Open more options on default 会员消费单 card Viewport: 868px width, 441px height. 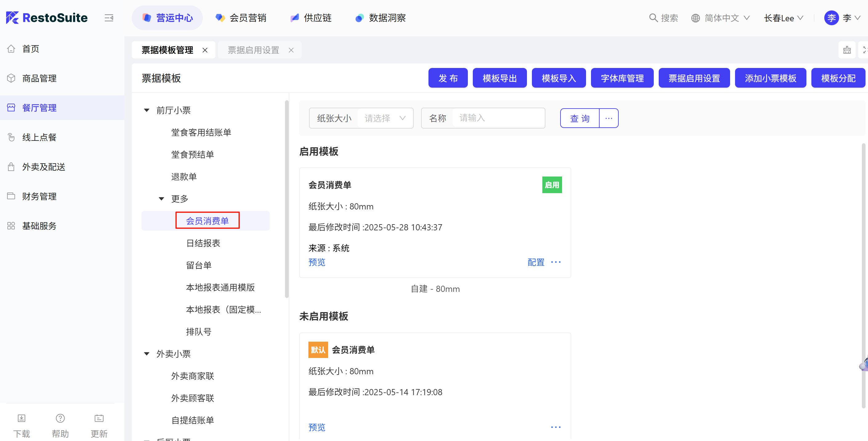click(556, 427)
